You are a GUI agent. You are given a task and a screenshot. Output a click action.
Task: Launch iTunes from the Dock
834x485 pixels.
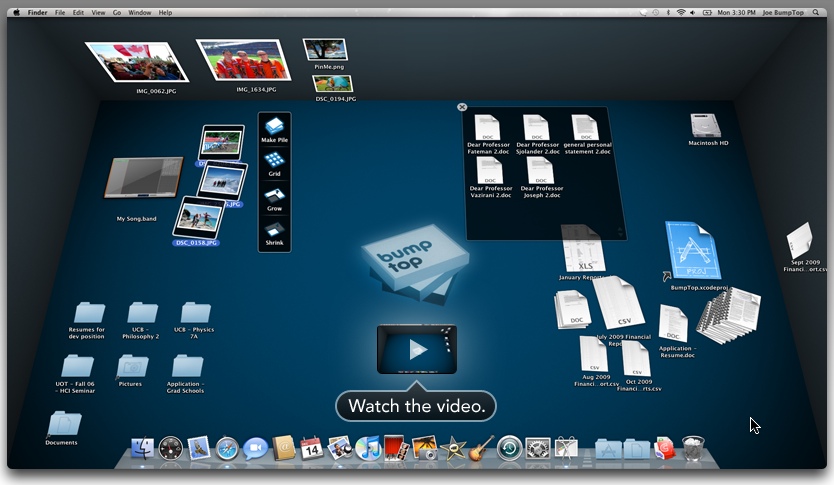pos(368,448)
